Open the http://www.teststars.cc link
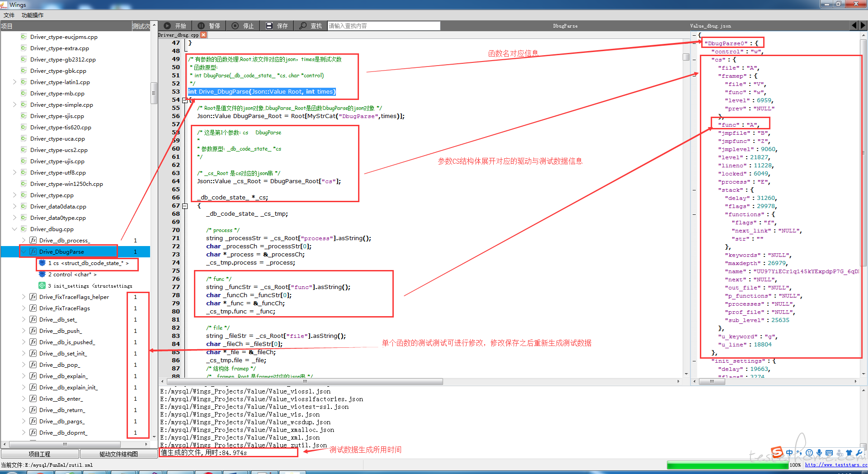 (x=836, y=465)
